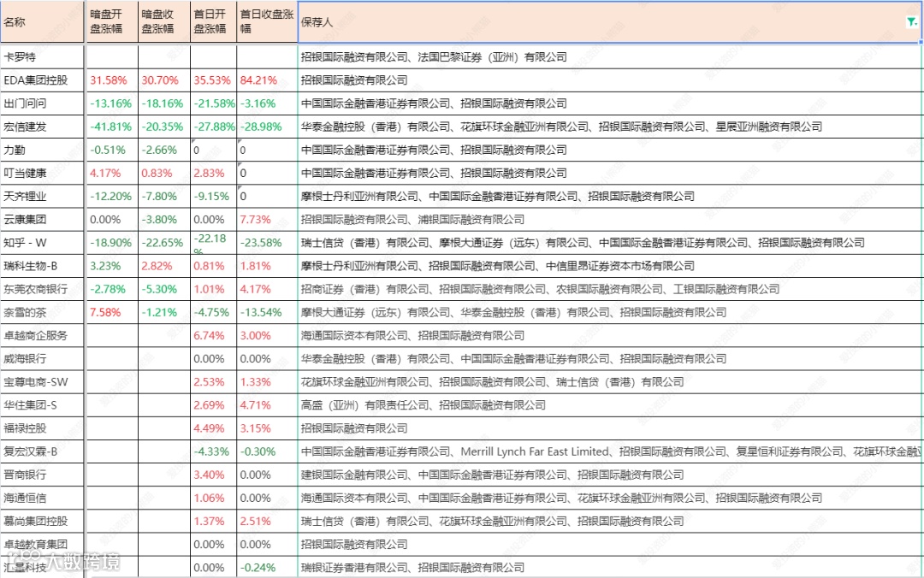
Task: Click the sponsor cell for 华住集团-S row
Action: pos(609,405)
